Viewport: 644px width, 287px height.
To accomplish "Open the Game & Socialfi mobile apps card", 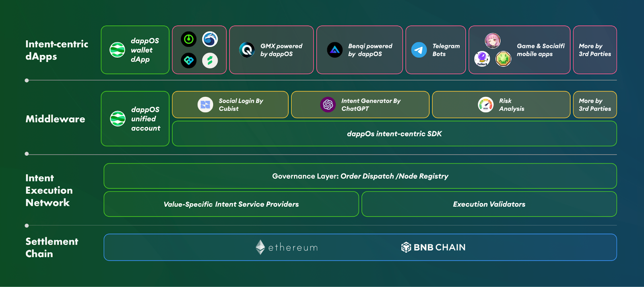I will coord(519,50).
